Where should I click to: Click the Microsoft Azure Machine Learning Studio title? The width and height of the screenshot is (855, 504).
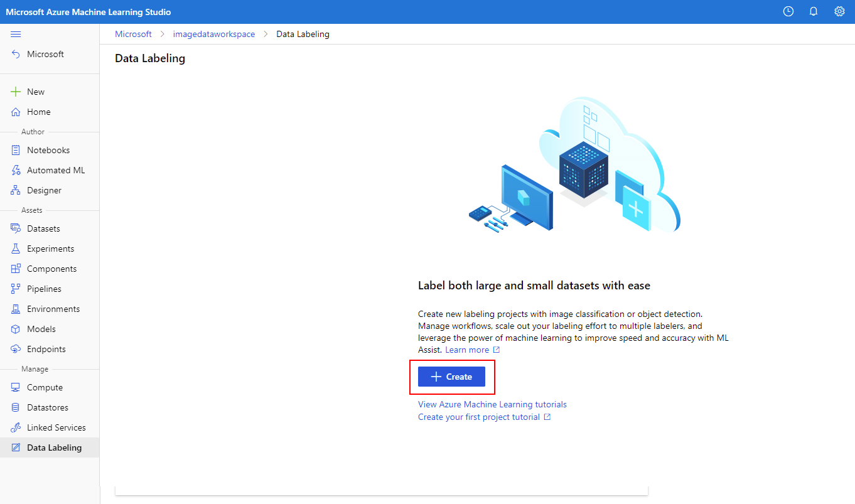[89, 12]
